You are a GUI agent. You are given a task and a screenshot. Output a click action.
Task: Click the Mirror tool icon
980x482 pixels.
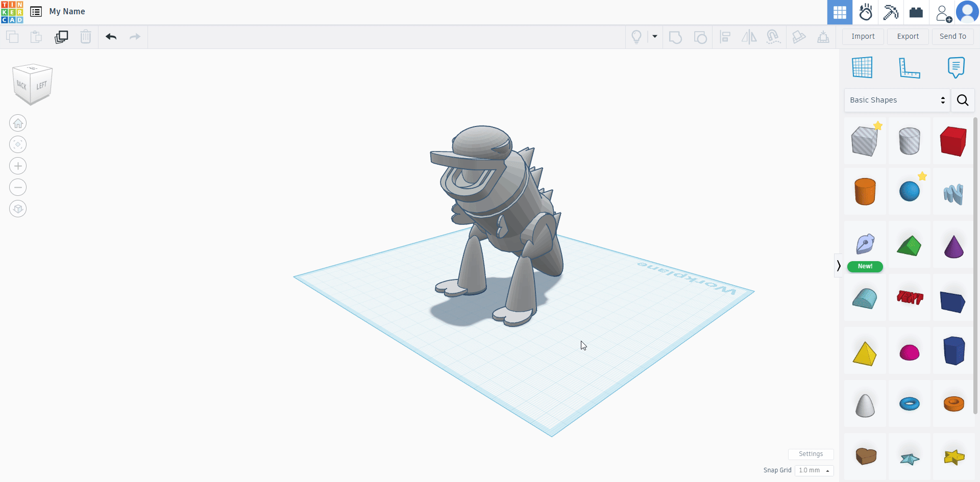[x=749, y=37]
